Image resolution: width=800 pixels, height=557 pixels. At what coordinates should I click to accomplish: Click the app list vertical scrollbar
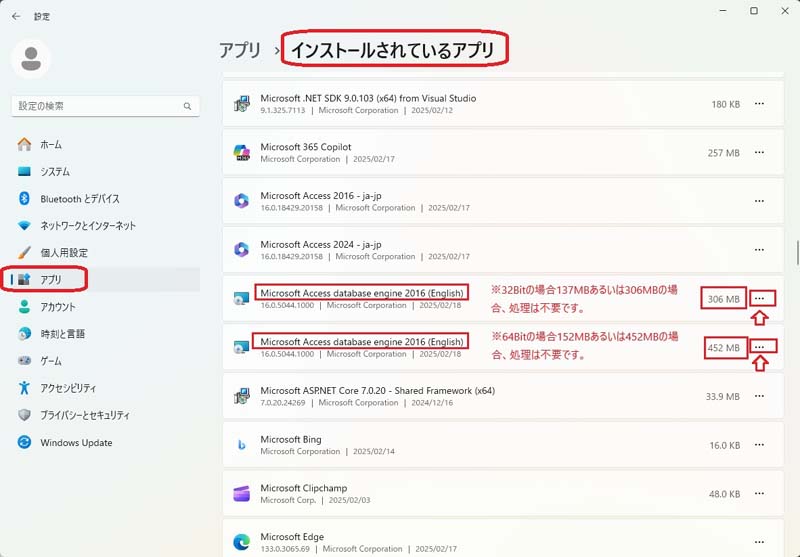pyautogui.click(x=797, y=252)
